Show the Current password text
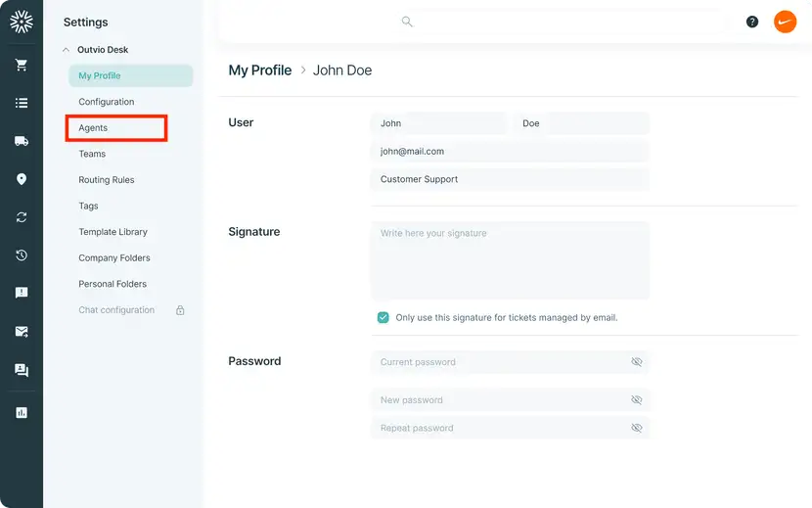Viewport: 812px width, 508px height. (637, 362)
